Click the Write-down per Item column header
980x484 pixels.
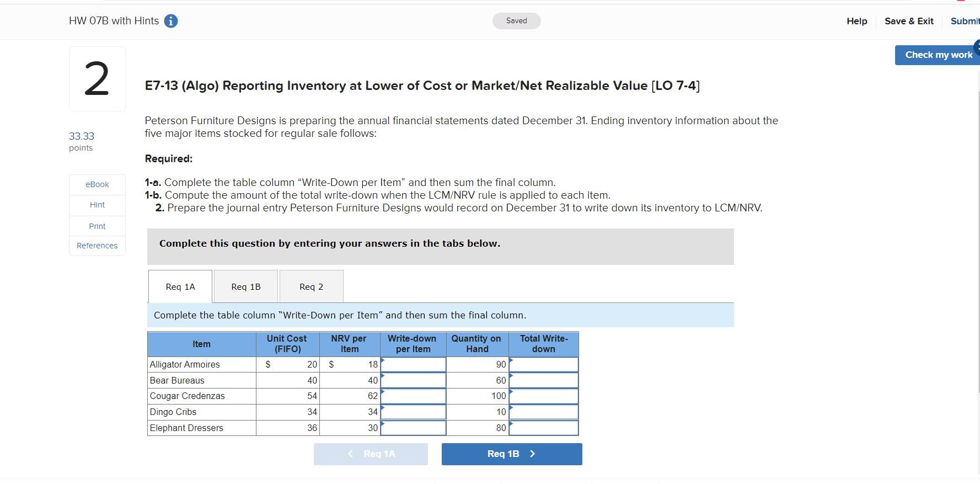413,344
